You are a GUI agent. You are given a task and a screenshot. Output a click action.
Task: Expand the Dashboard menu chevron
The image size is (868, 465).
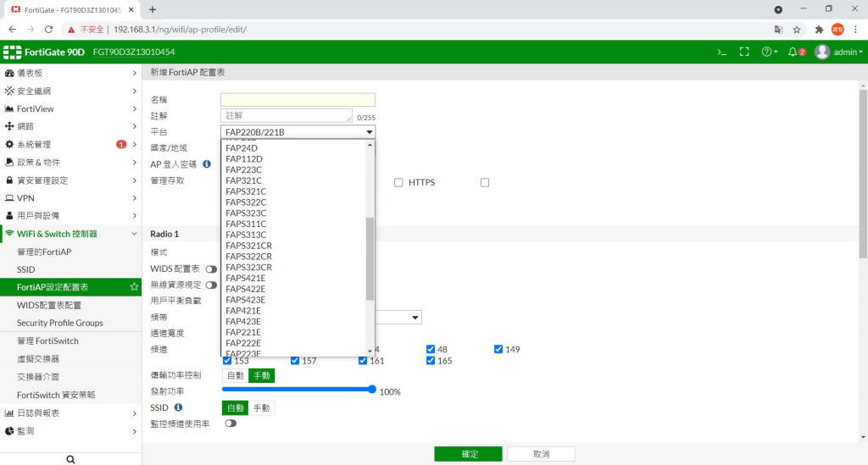tap(135, 73)
